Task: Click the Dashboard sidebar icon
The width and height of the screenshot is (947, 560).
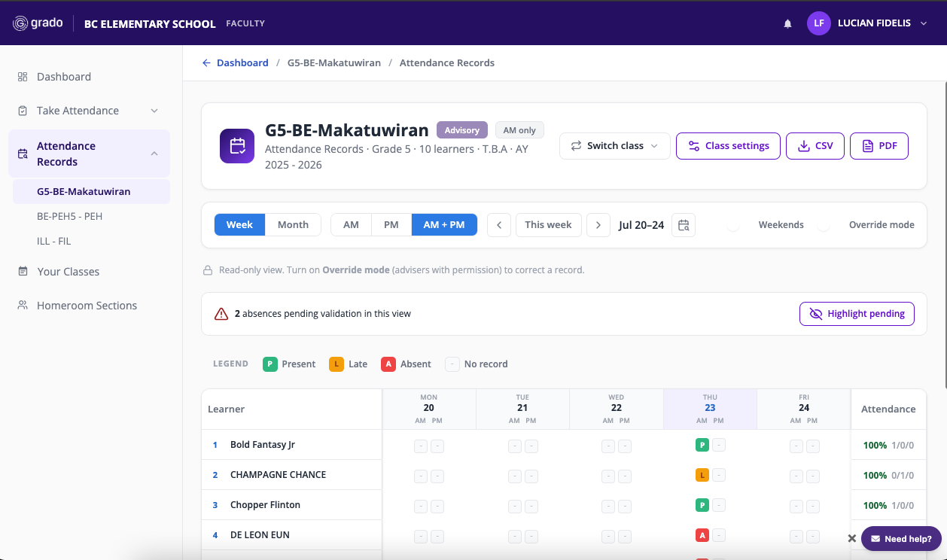Action: click(x=23, y=77)
